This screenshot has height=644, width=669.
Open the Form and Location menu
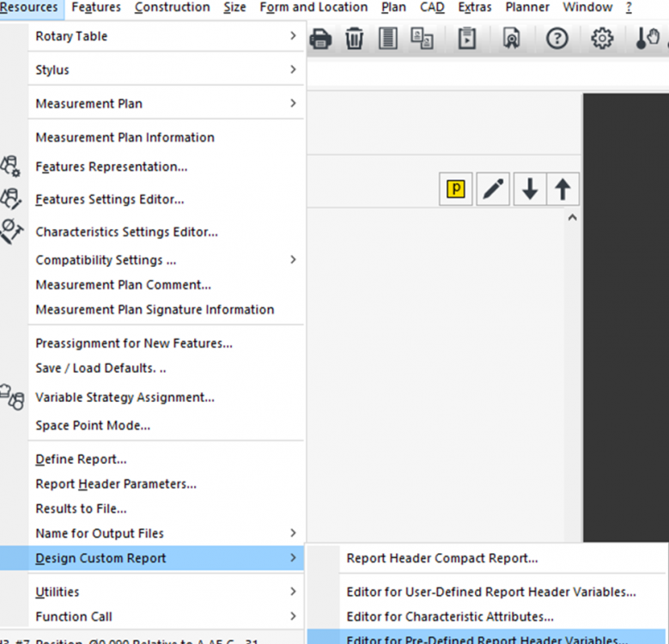313,8
